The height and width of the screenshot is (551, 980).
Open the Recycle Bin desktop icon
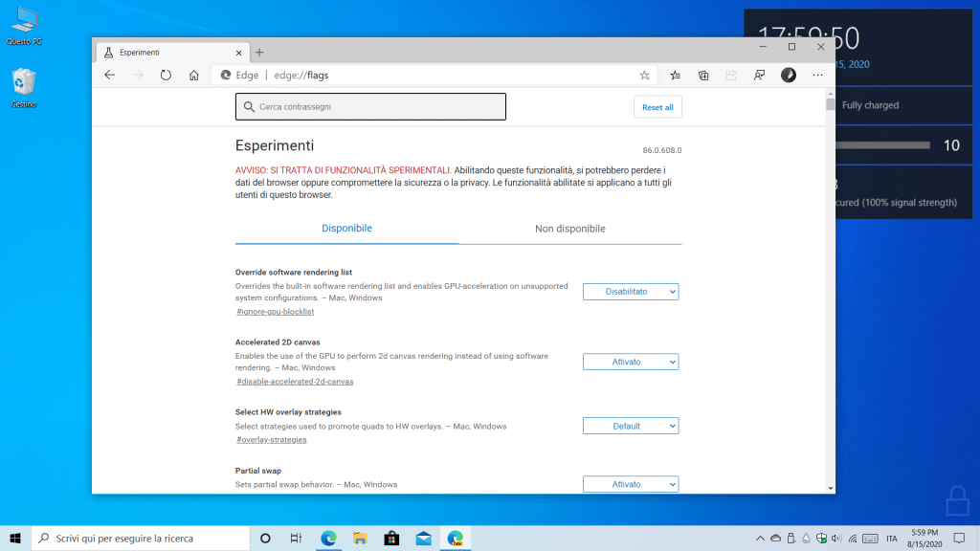click(24, 86)
